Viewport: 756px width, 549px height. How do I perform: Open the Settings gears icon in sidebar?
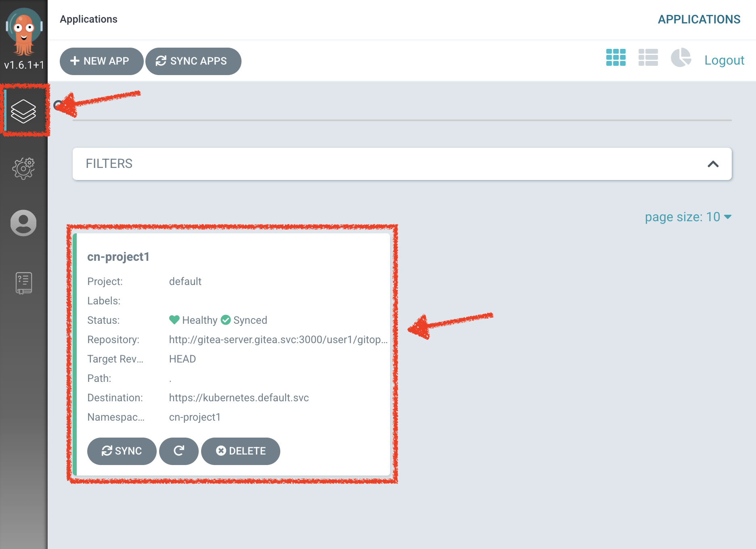23,168
